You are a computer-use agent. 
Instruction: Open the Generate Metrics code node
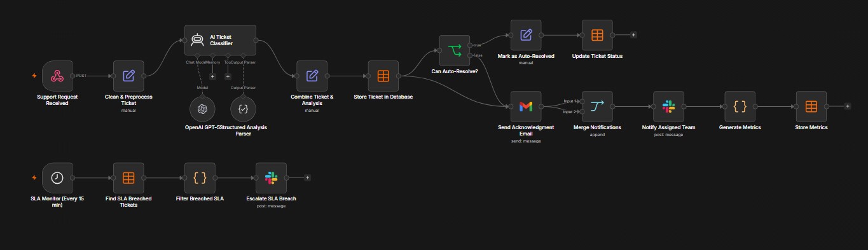point(740,106)
